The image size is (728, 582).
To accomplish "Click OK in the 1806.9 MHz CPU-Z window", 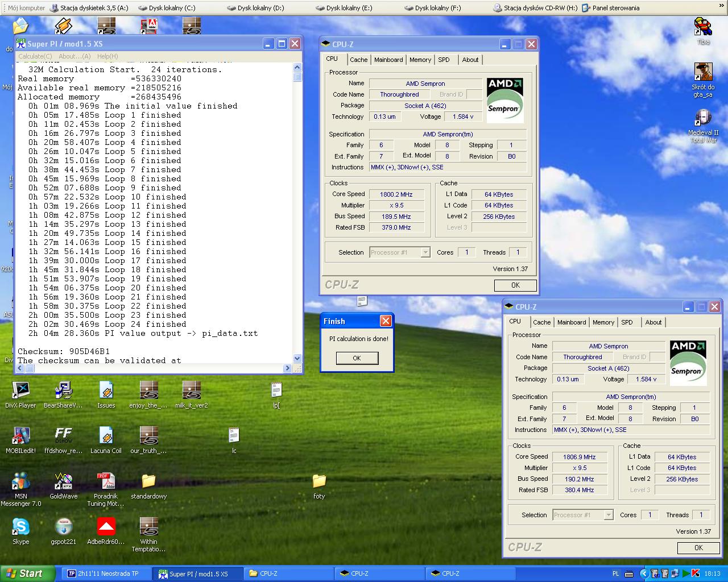I will tap(698, 548).
